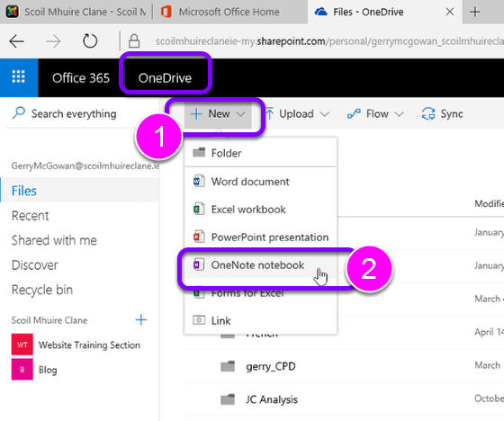This screenshot has width=504, height=421.
Task: Click the PowerPoint presentation icon
Action: point(199,237)
